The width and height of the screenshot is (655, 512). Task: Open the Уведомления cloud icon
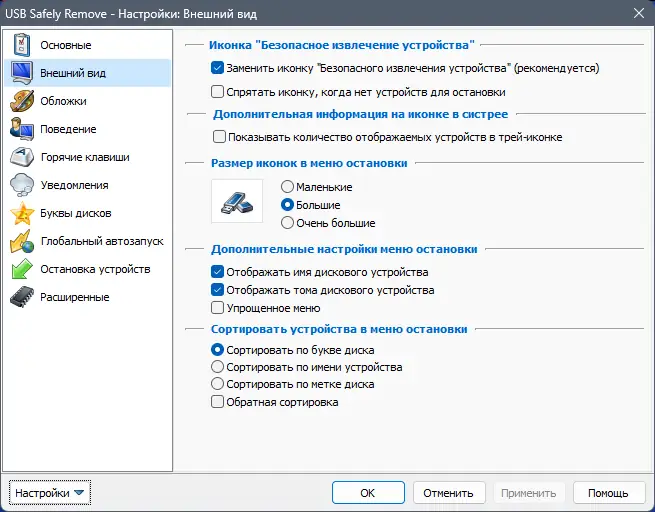point(22,185)
